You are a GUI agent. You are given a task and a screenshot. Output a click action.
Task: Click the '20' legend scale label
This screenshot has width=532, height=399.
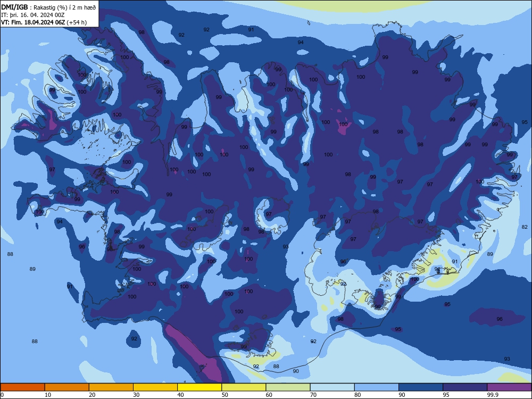[x=92, y=395]
